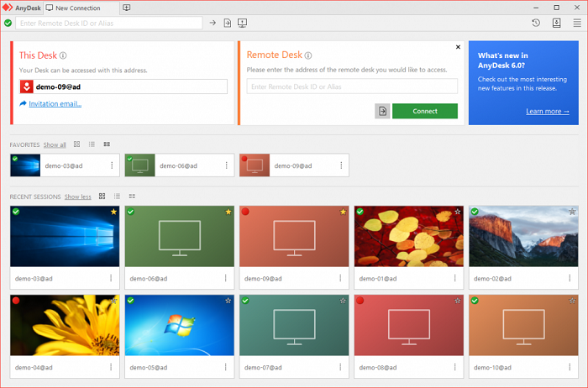
Task: Click the file transfer icon in toolbar
Action: pos(228,23)
